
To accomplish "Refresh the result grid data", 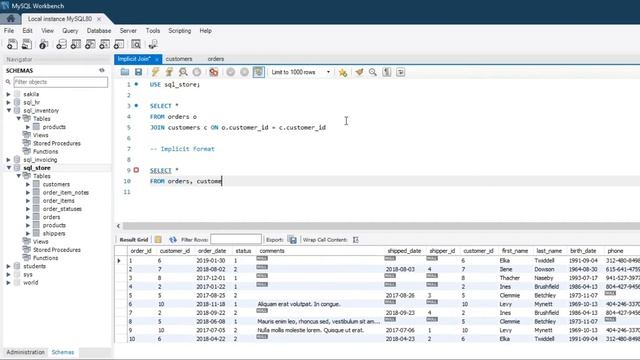I will [173, 240].
